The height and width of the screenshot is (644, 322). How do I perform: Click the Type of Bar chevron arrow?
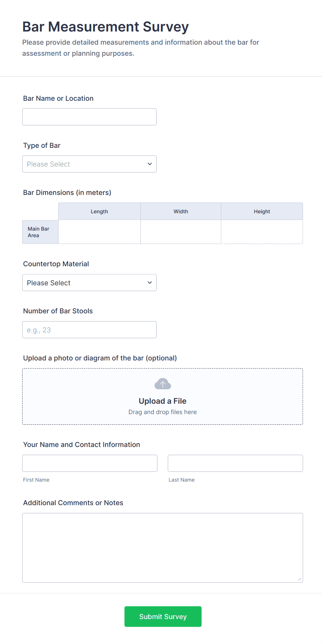point(150,164)
